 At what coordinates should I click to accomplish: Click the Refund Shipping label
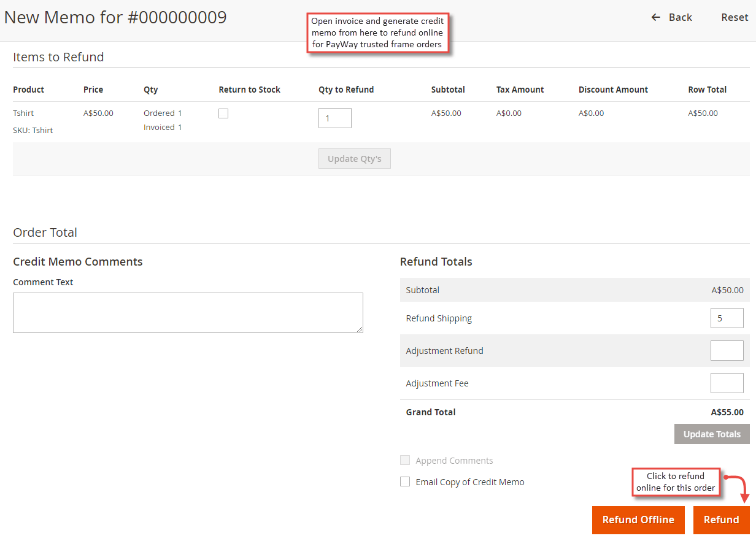point(439,318)
